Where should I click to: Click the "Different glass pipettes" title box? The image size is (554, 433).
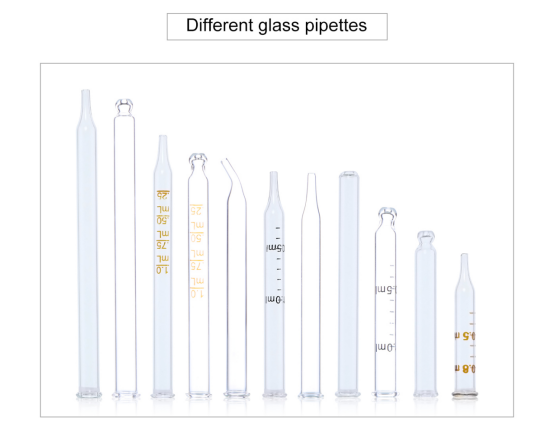pos(277,26)
